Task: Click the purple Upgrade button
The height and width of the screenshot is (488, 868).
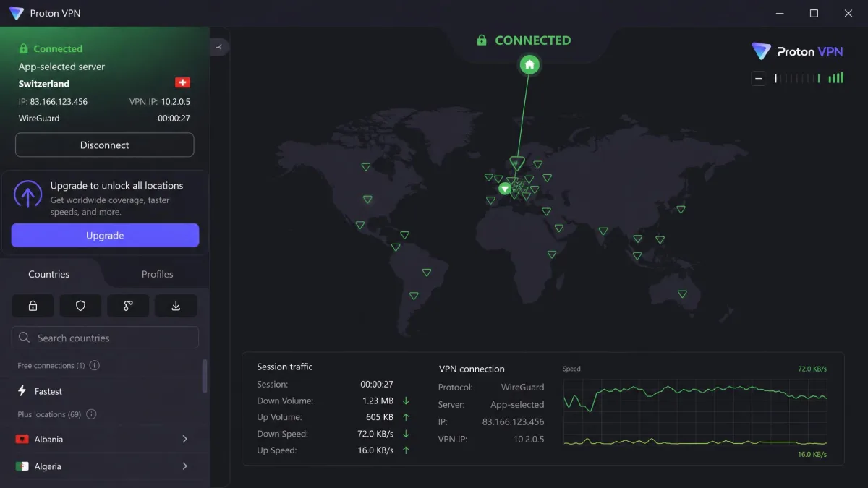Action: tap(105, 236)
